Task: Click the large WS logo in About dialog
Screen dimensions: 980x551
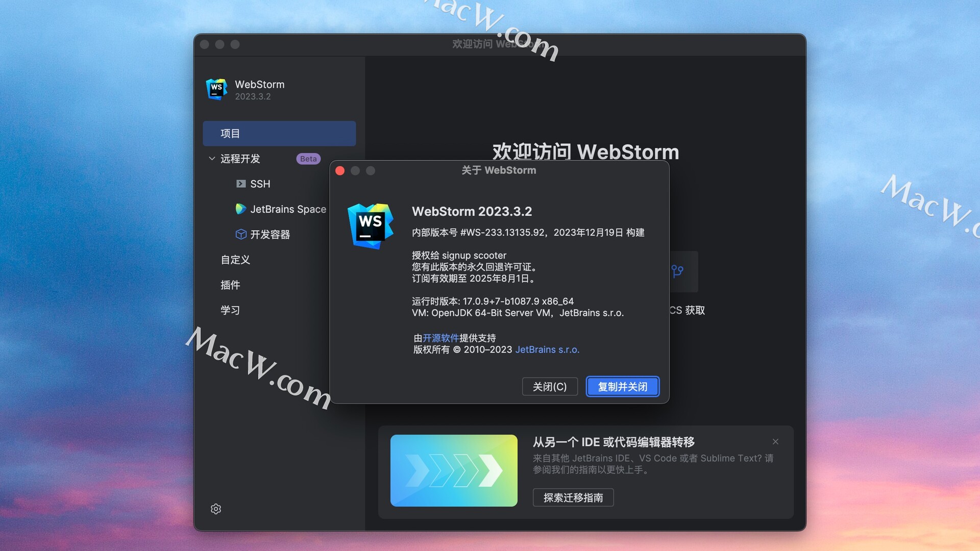Action: pyautogui.click(x=371, y=226)
